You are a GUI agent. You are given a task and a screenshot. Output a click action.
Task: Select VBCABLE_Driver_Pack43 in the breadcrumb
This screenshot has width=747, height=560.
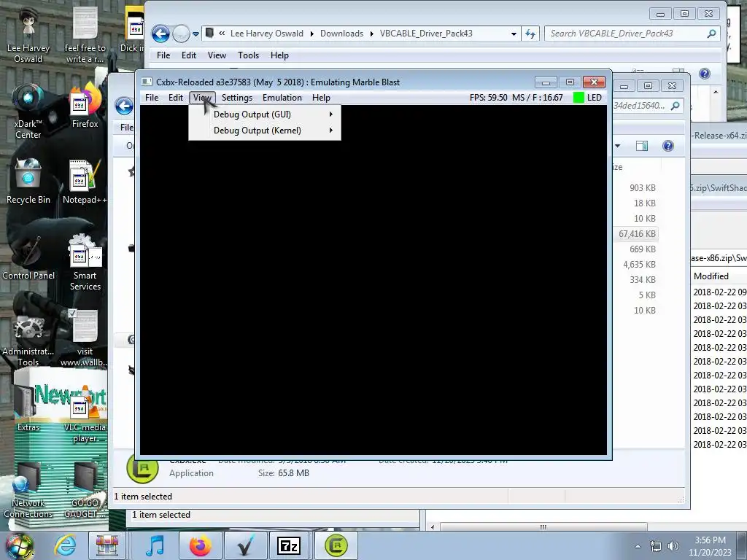tap(426, 34)
